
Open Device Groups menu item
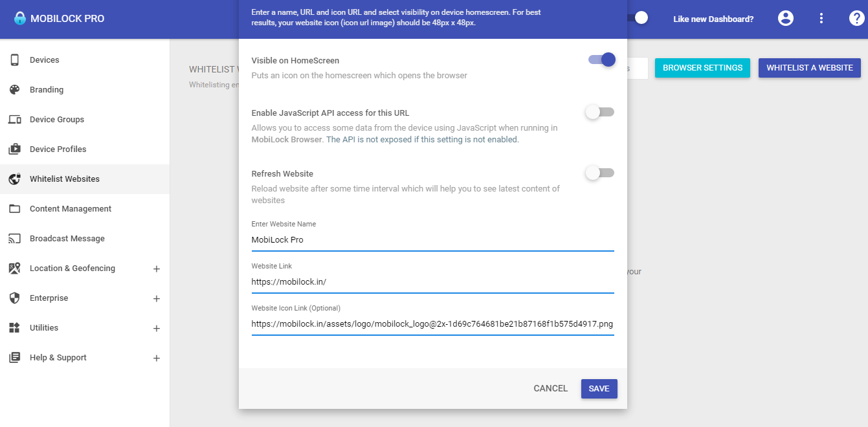tap(85, 120)
